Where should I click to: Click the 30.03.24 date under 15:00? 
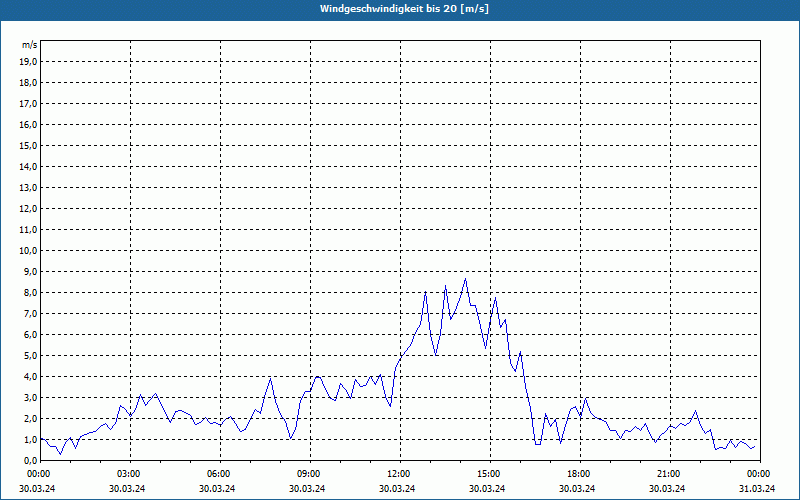click(x=487, y=489)
